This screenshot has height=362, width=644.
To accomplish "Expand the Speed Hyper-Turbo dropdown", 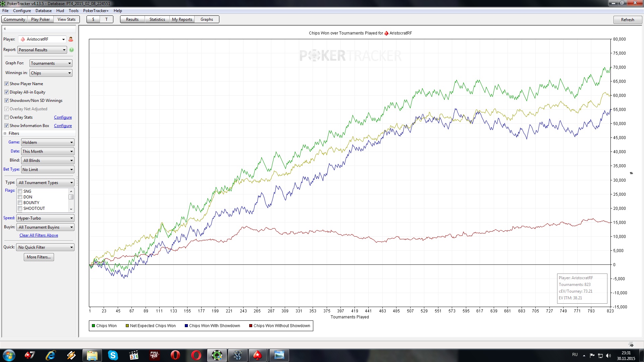I will coord(45,218).
